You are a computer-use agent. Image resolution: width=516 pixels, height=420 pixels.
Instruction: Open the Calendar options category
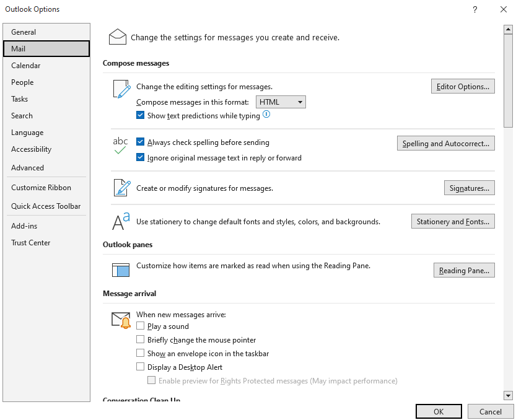click(x=46, y=66)
